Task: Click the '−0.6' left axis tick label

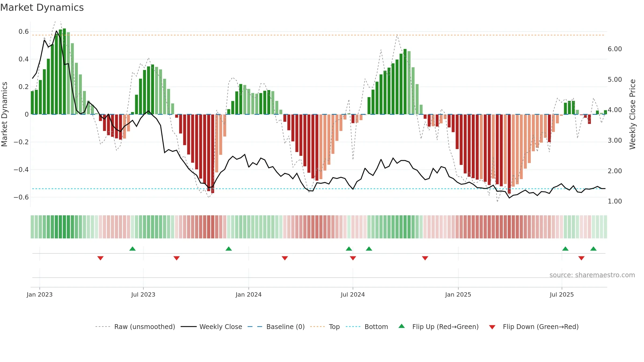Action: (21, 197)
